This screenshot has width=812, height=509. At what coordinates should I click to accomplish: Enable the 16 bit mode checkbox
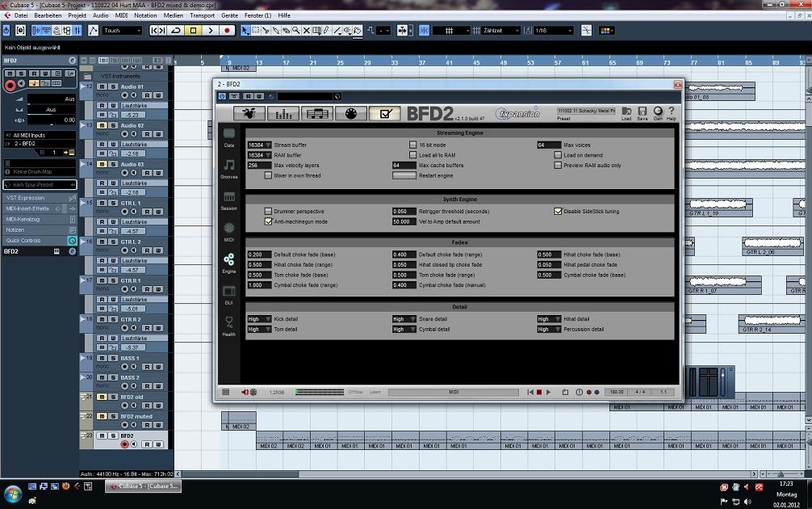(x=412, y=145)
